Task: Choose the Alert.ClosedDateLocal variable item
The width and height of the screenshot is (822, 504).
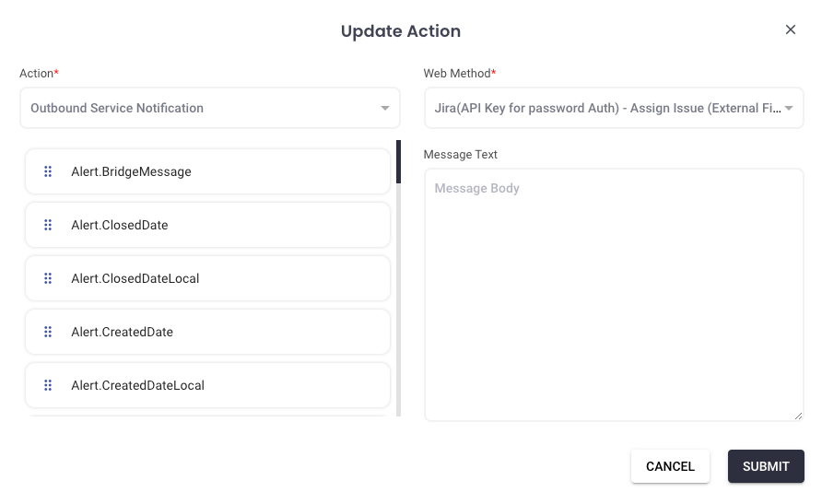Action: 221,278
